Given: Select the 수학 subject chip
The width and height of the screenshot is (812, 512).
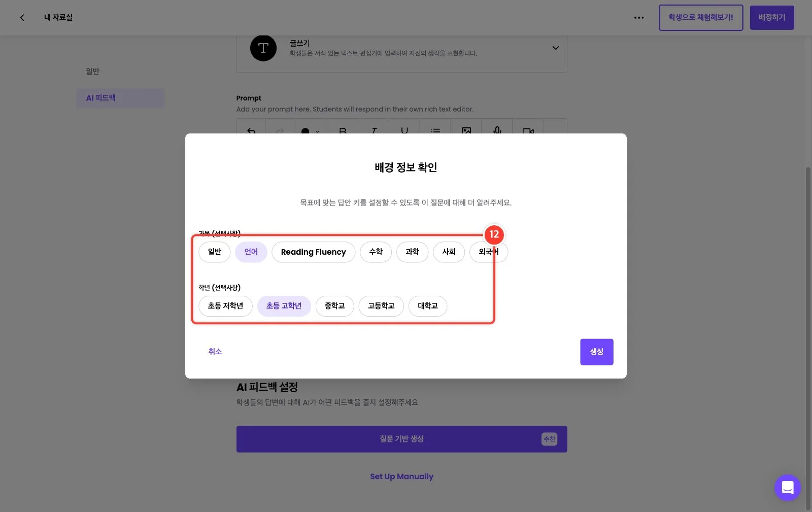Looking at the screenshot, I should [376, 252].
